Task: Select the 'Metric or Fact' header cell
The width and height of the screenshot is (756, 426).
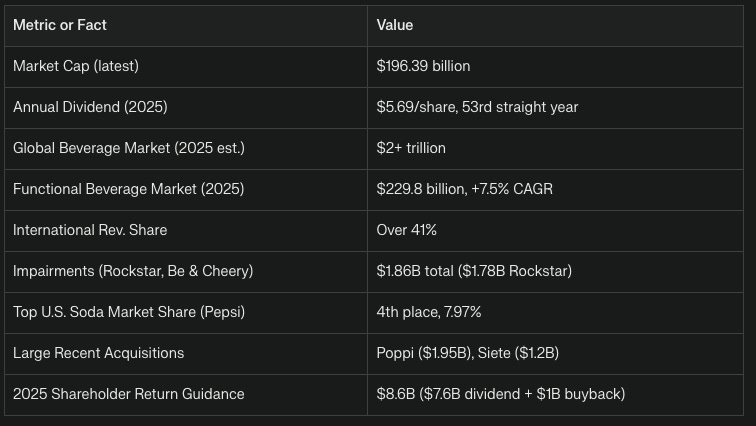Action: click(x=186, y=26)
